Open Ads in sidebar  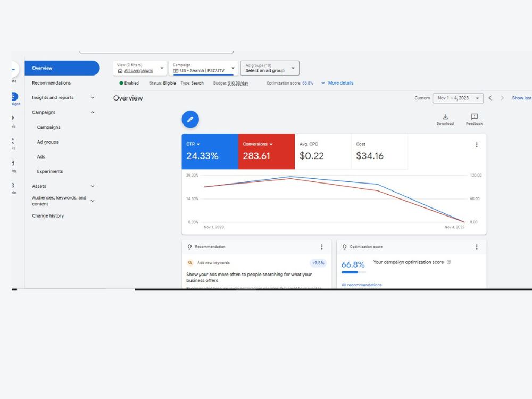[41, 157]
